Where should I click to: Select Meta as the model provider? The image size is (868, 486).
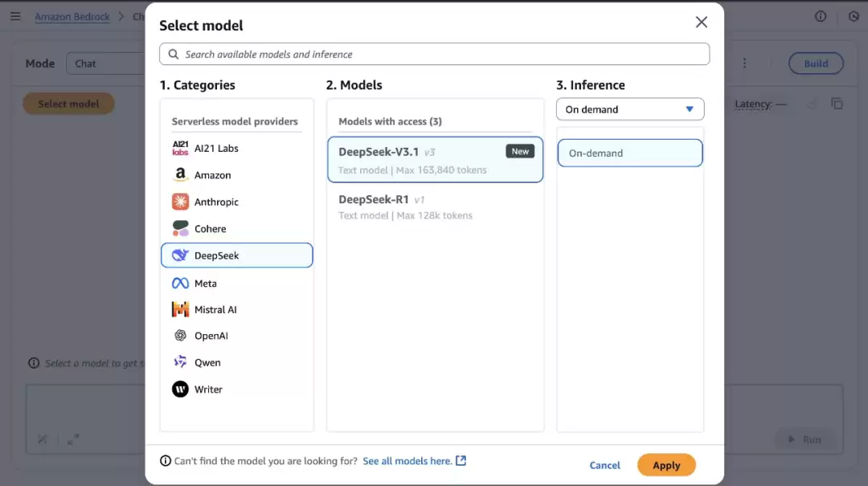point(205,284)
